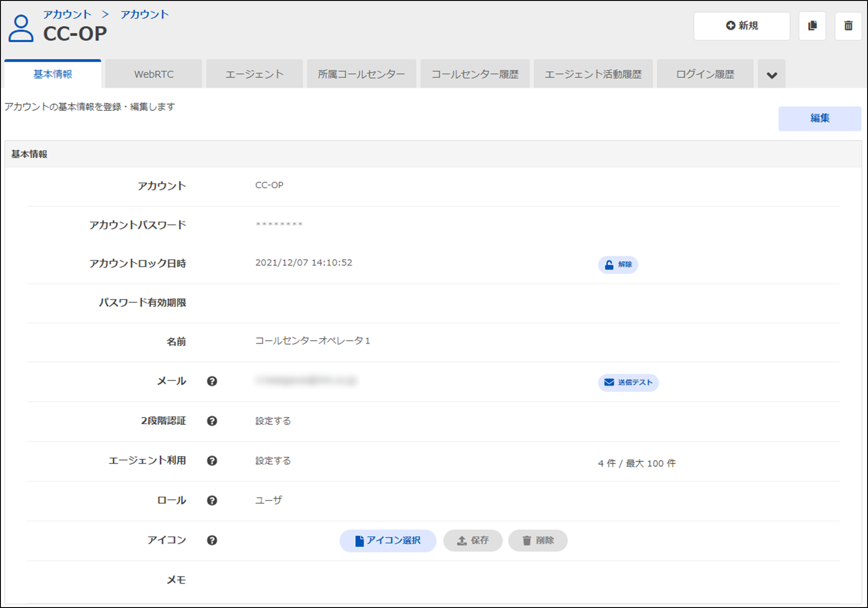
Task: Click the 4 件 / 最大 100 件 count
Action: (637, 463)
